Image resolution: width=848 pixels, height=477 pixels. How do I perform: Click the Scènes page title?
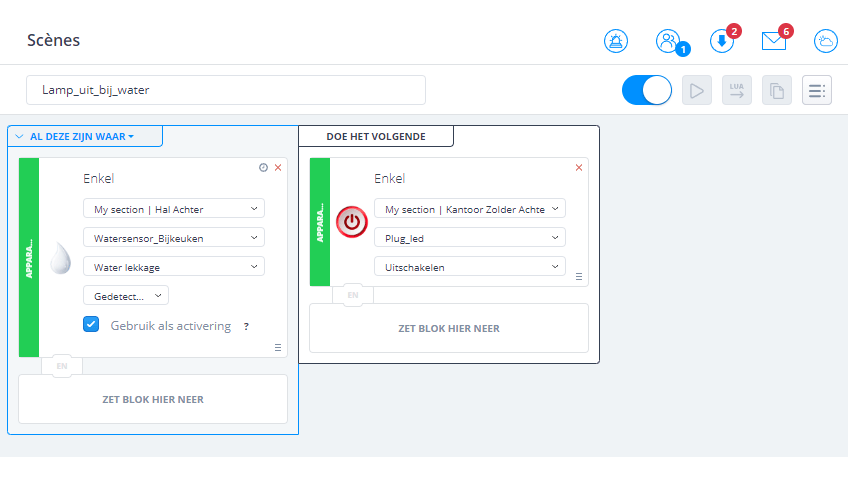point(54,41)
